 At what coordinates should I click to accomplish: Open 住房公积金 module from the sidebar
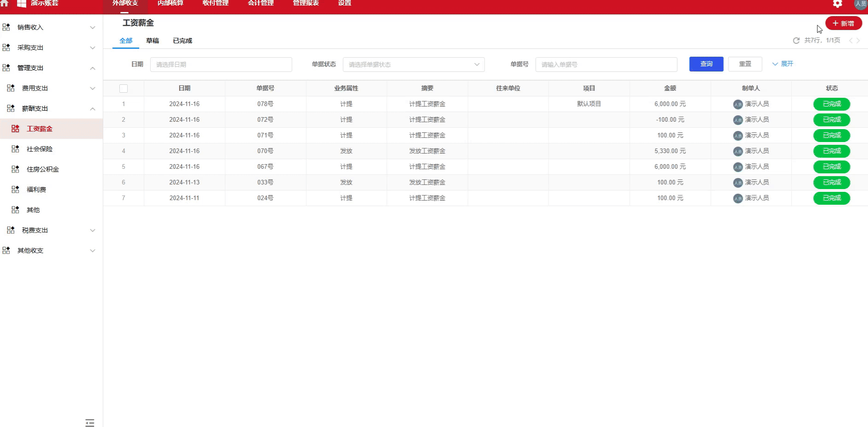pyautogui.click(x=42, y=169)
